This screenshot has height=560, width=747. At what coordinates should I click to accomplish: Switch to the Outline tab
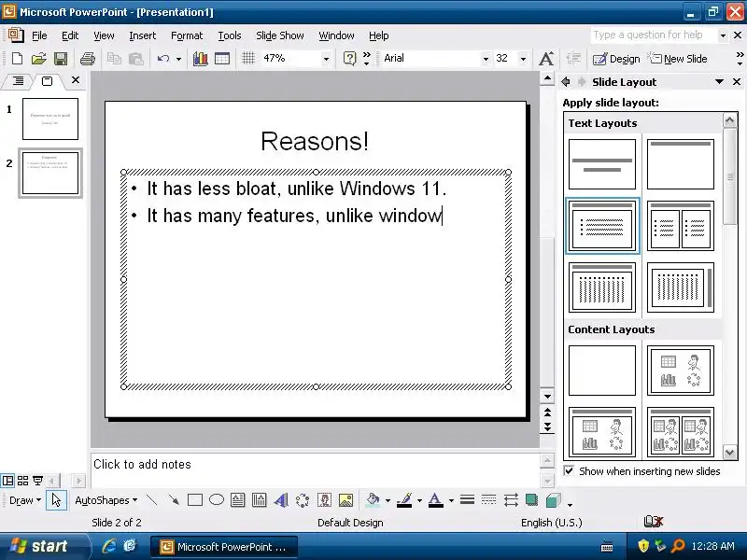18,81
